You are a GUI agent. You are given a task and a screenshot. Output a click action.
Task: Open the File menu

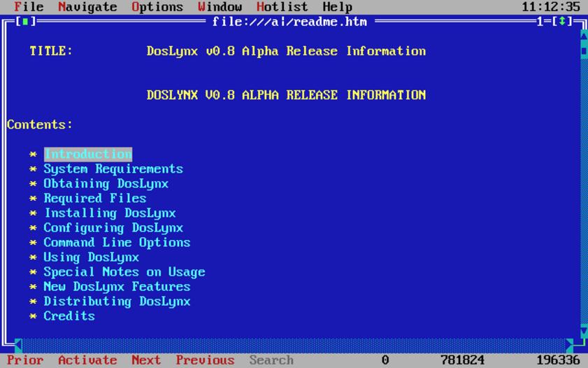point(29,7)
